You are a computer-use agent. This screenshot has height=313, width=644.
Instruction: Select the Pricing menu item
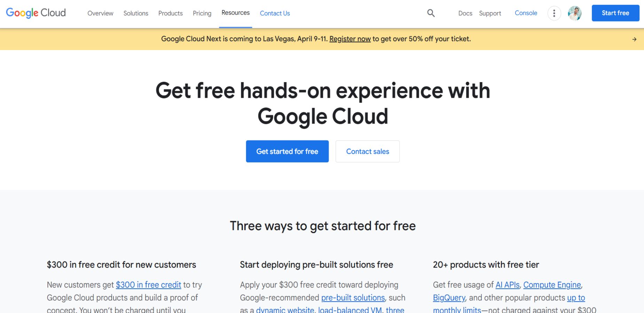202,13
